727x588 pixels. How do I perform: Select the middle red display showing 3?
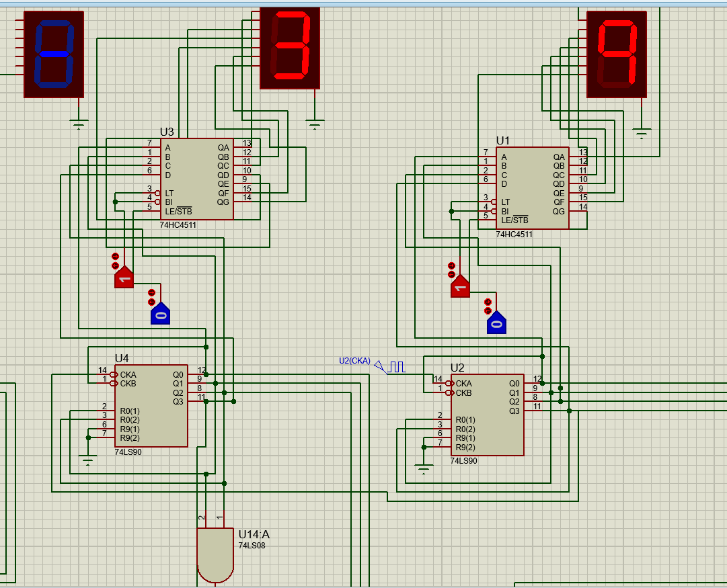[x=291, y=48]
